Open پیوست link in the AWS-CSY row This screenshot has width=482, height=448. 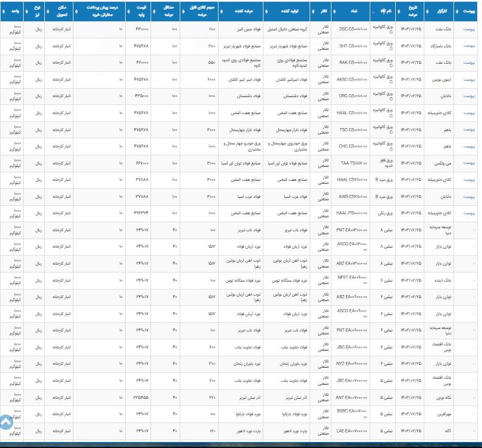(x=469, y=197)
